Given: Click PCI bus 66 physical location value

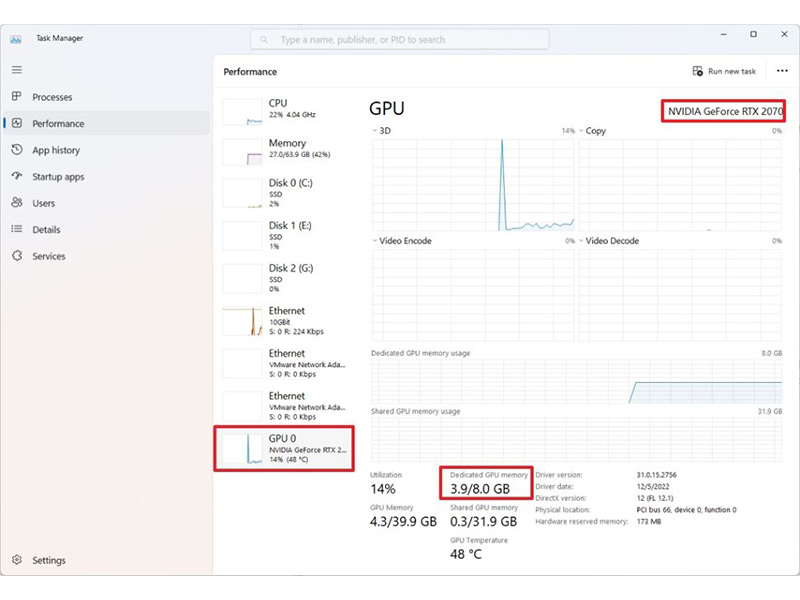Looking at the screenshot, I should click(686, 510).
